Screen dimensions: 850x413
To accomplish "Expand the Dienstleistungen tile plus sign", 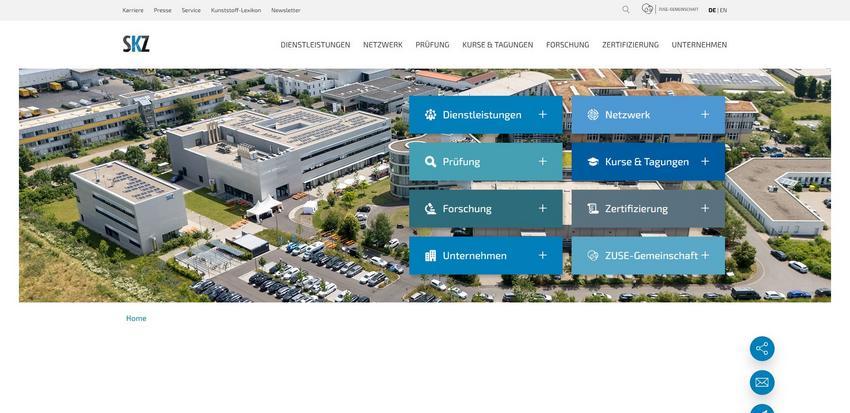I will [x=543, y=114].
